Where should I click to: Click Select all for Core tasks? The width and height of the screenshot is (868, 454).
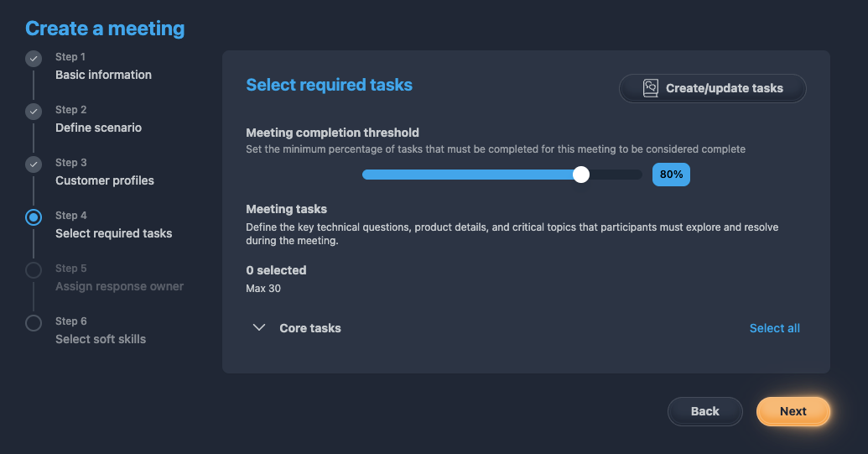click(774, 328)
